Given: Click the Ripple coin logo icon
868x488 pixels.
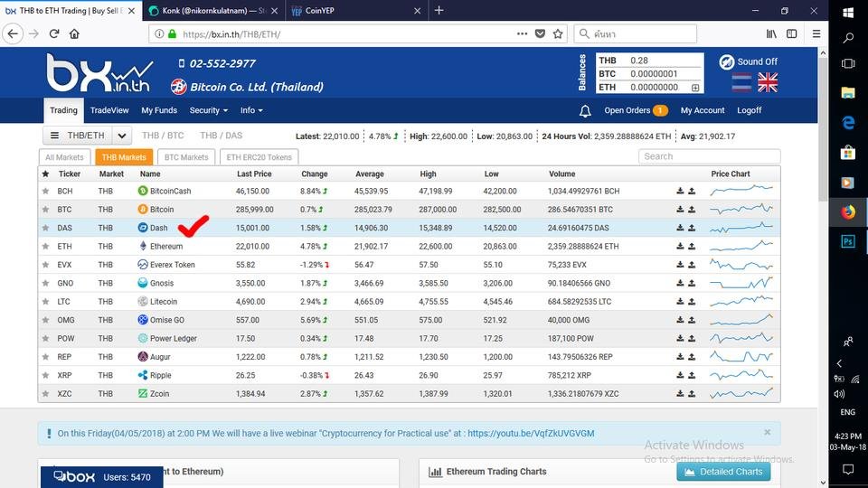Looking at the screenshot, I should click(x=142, y=375).
